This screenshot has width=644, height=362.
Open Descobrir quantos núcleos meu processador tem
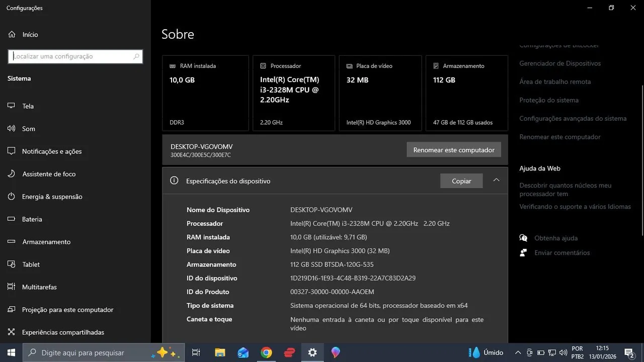[566, 190]
